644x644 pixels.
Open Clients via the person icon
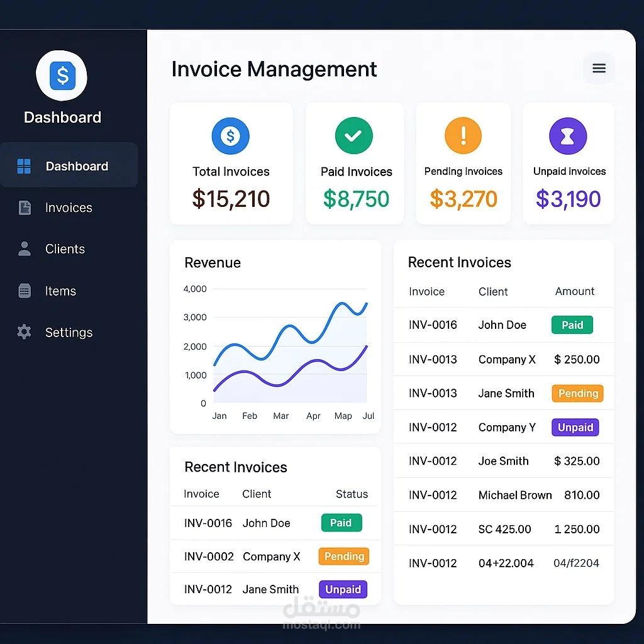pos(25,249)
